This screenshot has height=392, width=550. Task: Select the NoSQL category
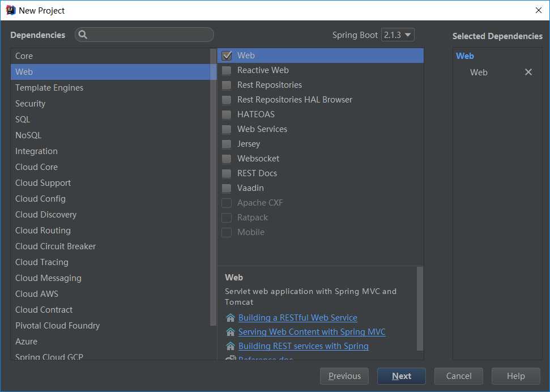[110, 135]
